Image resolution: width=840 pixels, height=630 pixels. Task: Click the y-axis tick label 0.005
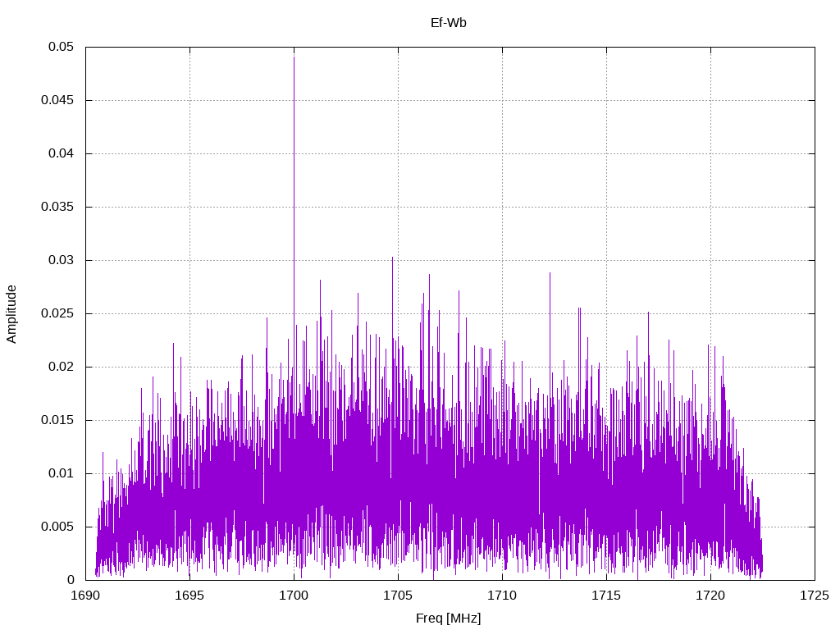click(58, 527)
